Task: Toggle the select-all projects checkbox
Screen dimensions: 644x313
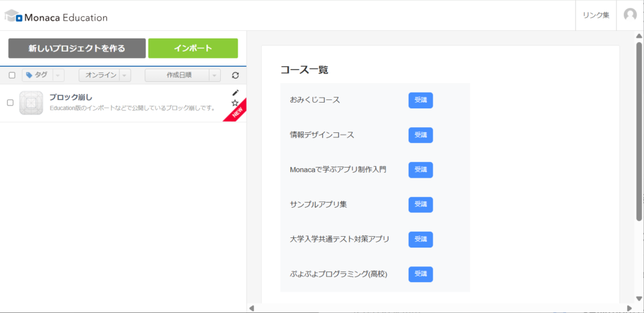Action: tap(11, 76)
